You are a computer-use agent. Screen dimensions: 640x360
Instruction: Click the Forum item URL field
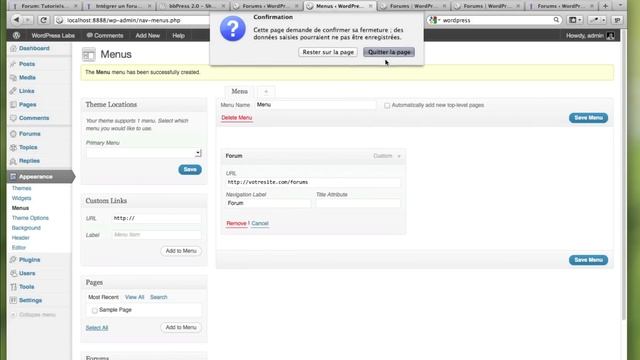coord(313,182)
